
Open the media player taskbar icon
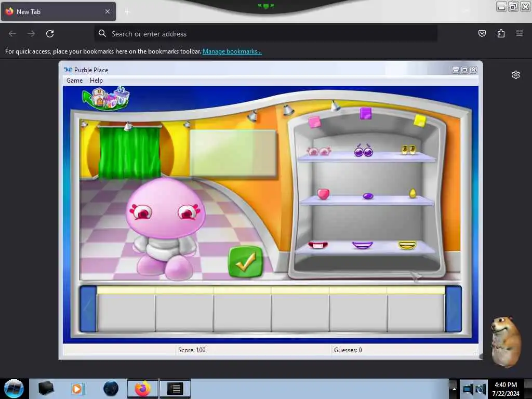tap(77, 389)
